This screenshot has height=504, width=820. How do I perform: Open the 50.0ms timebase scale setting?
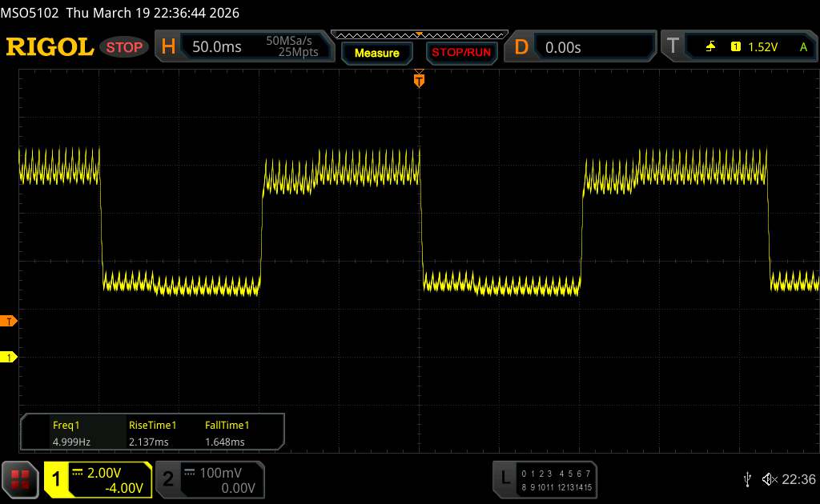217,47
